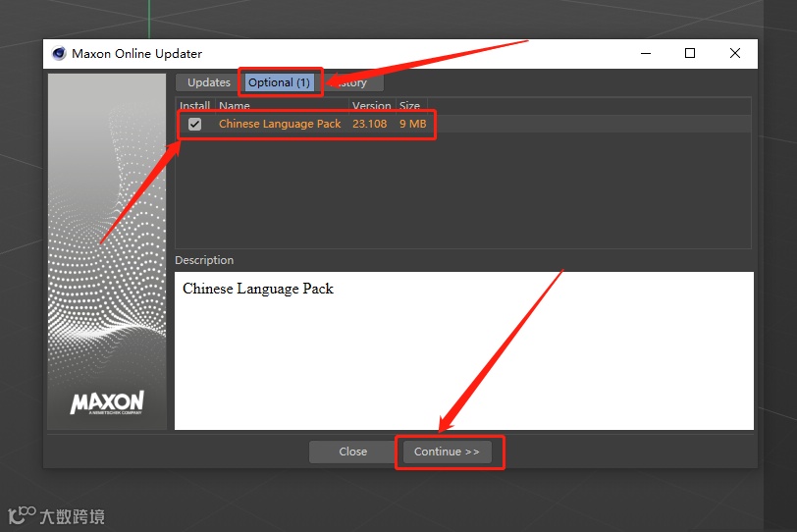Open the History tab

(x=350, y=82)
